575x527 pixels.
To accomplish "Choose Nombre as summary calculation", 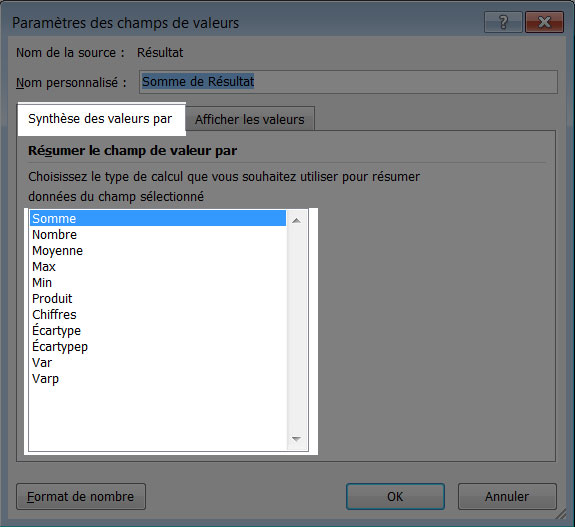I will coord(158,234).
